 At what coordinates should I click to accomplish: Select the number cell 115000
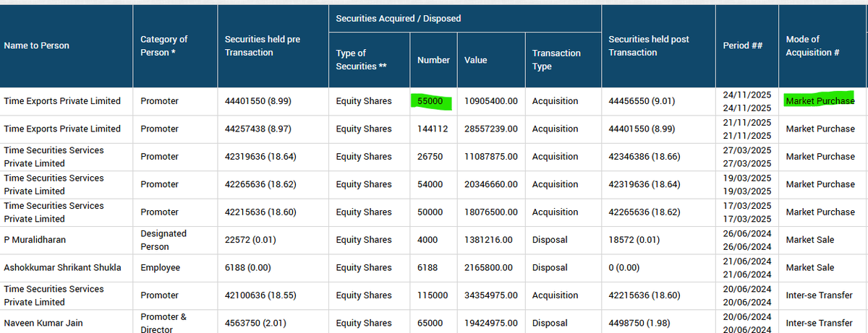[433, 295]
